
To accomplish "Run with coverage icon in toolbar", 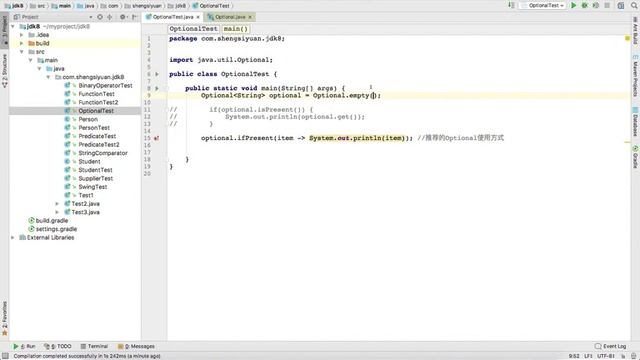I will coord(596,5).
